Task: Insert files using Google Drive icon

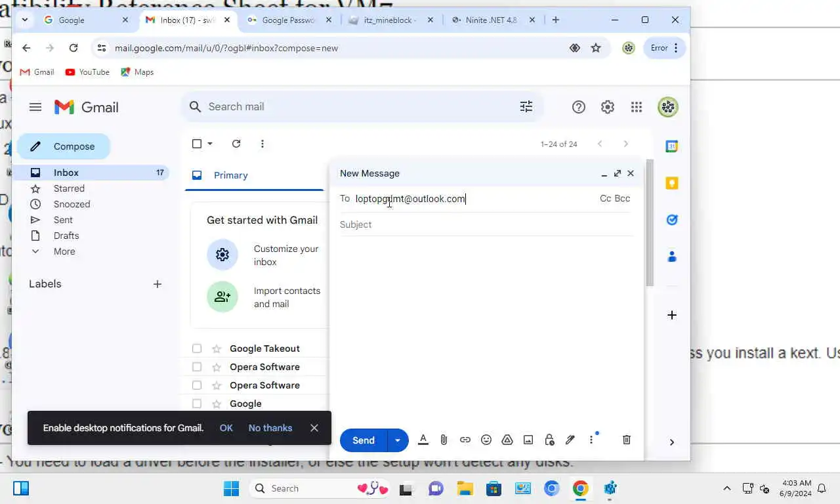Action: tap(507, 440)
